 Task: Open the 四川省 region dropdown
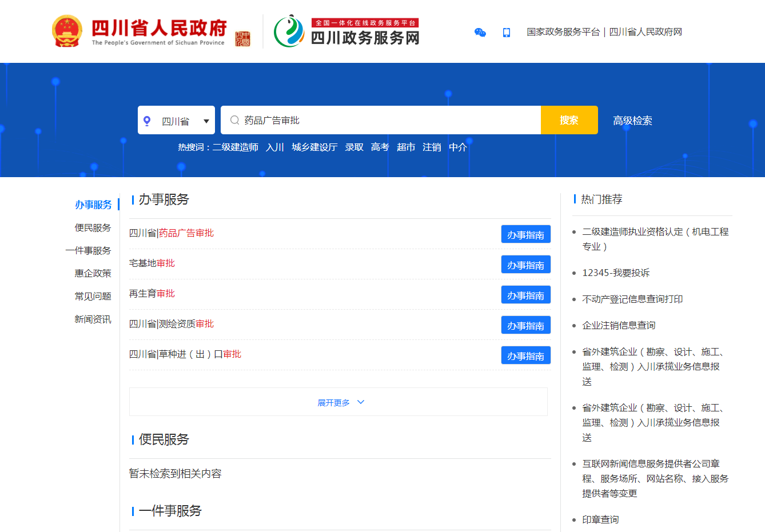206,121
